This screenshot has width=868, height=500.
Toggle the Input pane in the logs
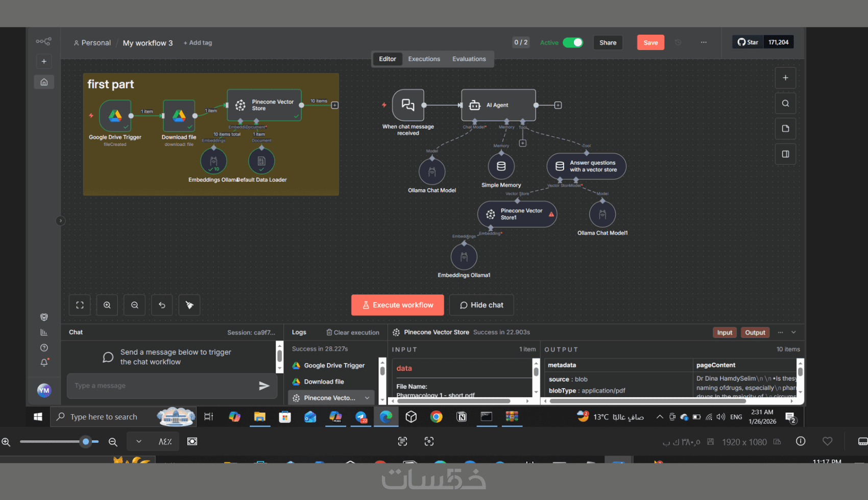[x=725, y=333]
